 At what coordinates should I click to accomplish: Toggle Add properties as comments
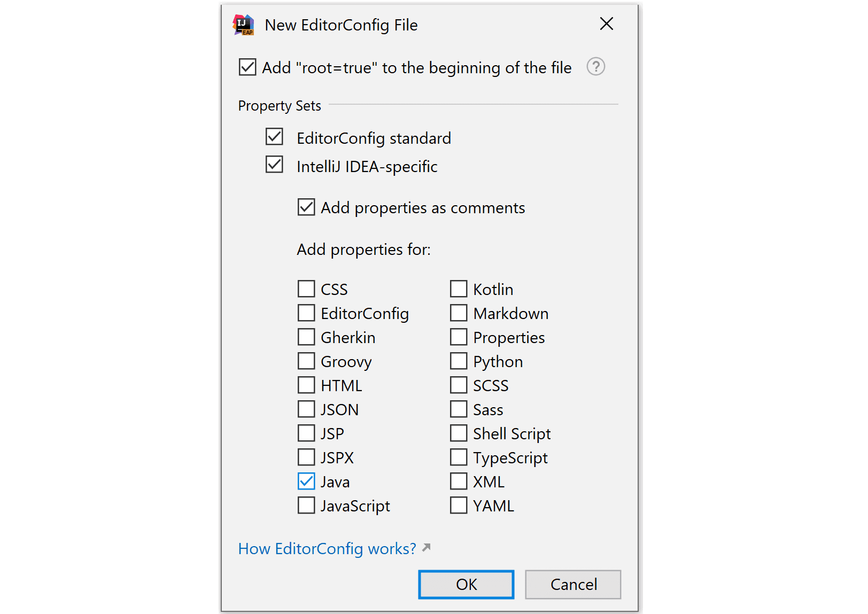coord(306,207)
